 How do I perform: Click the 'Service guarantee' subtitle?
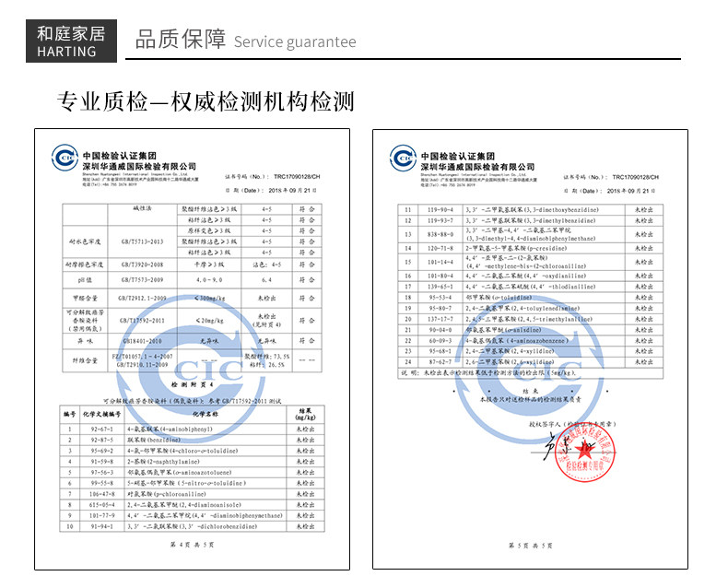point(295,41)
